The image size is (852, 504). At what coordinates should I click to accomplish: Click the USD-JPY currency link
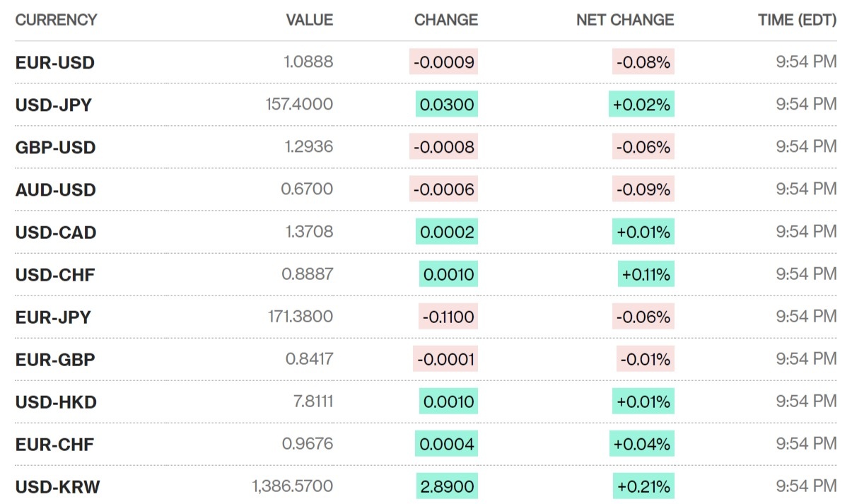click(54, 105)
